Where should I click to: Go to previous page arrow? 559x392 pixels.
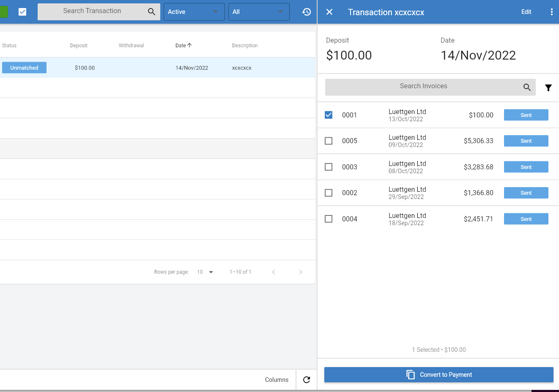tap(274, 272)
